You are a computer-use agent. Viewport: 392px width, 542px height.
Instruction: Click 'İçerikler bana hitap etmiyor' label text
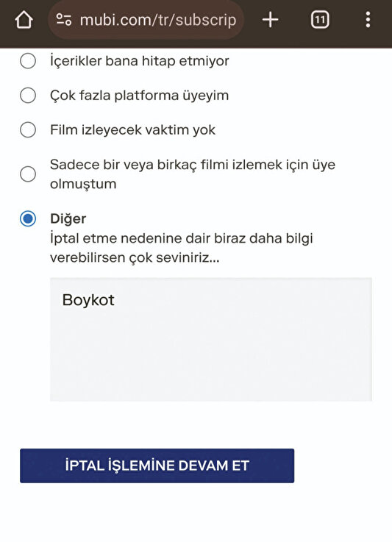[x=140, y=61]
